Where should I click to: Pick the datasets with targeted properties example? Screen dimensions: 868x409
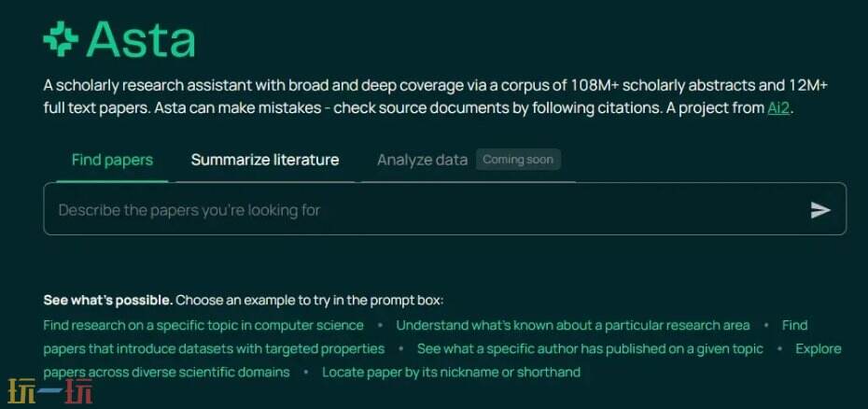(214, 348)
